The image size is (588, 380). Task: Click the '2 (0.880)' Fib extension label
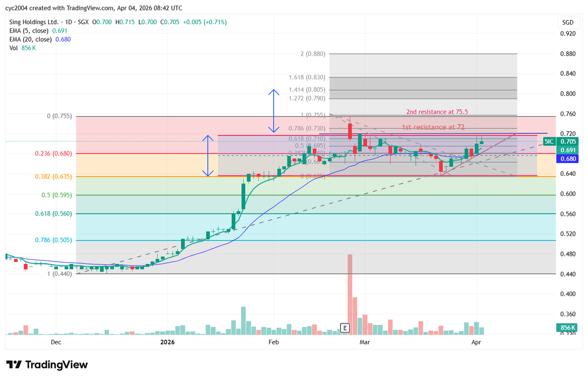coord(313,54)
